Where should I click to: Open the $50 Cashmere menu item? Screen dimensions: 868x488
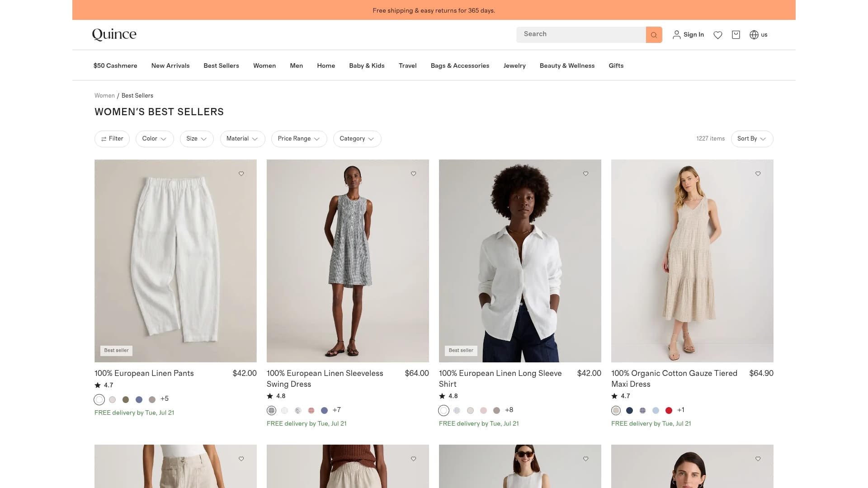pyautogui.click(x=115, y=66)
